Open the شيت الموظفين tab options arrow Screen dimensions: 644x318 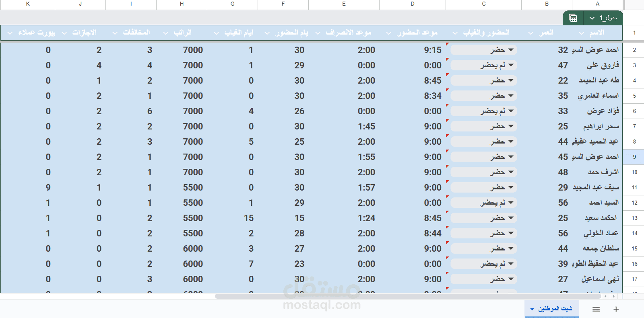[x=532, y=309]
